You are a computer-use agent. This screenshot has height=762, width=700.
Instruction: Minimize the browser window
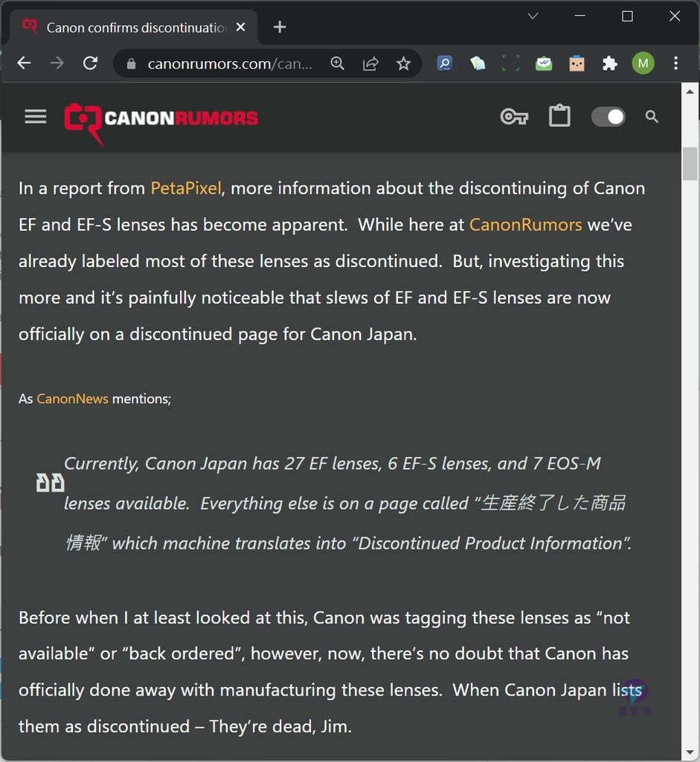[580, 16]
